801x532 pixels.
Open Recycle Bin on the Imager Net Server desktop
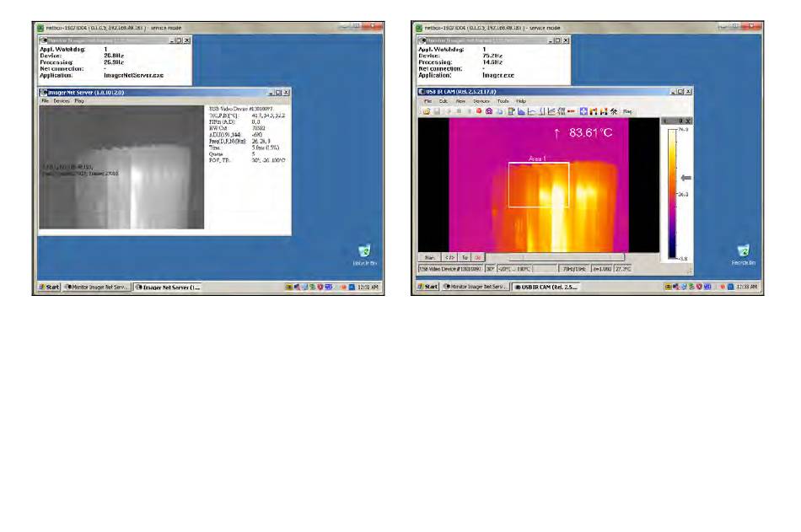(x=364, y=255)
